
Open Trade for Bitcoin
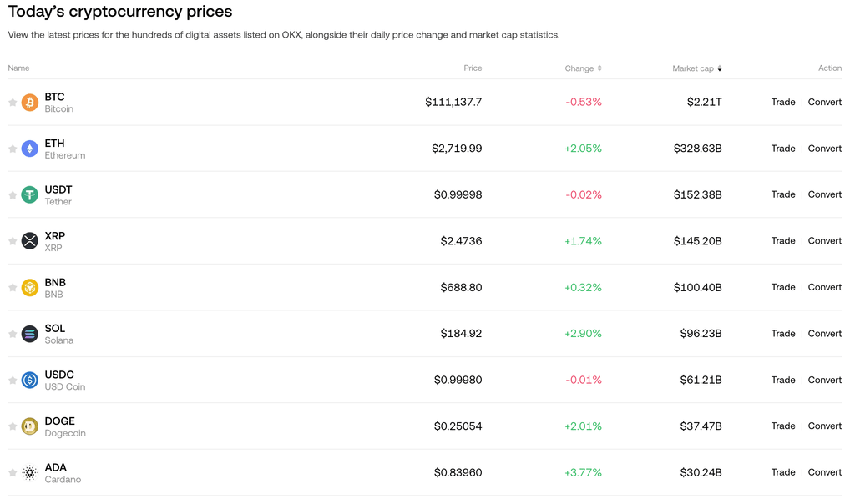[783, 102]
